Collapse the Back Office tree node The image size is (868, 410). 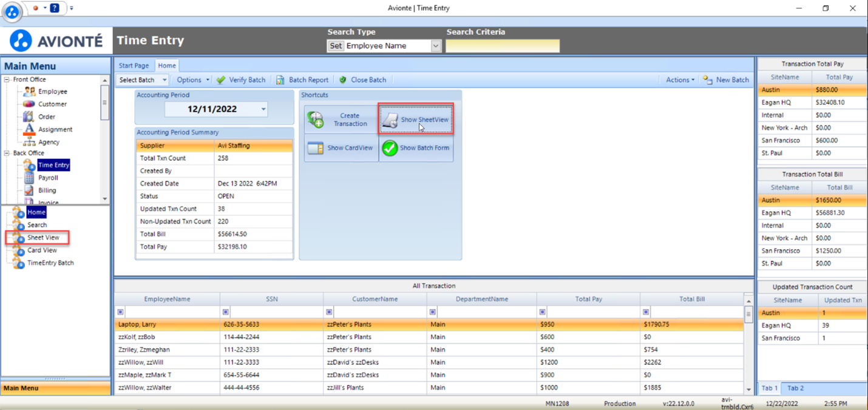(7, 153)
